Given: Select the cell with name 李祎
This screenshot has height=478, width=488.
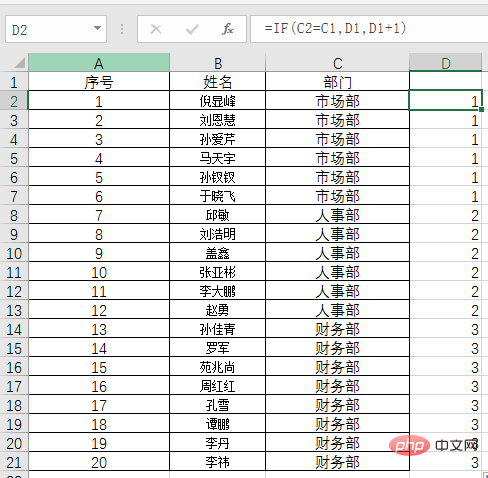Looking at the screenshot, I should tap(217, 461).
